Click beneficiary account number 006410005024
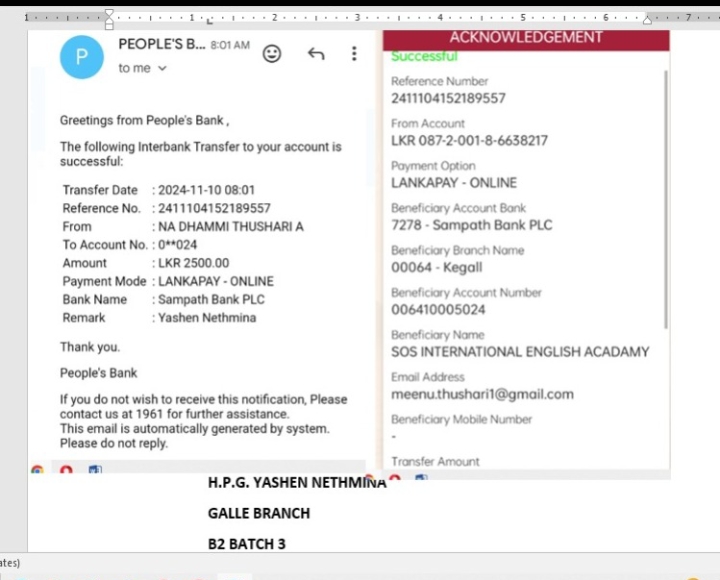The width and height of the screenshot is (720, 580). (438, 310)
